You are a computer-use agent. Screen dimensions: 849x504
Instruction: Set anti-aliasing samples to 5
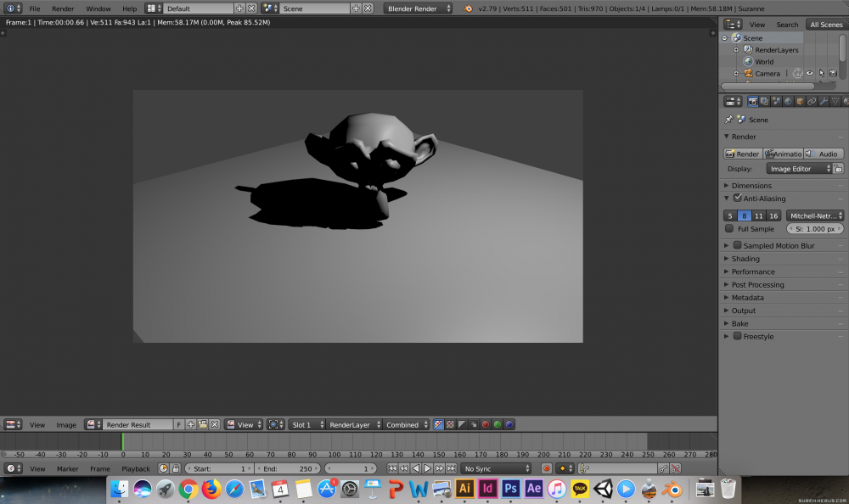730,216
